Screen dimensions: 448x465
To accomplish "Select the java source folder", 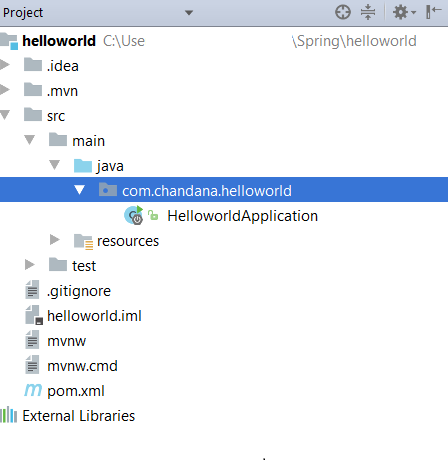I will point(110,166).
